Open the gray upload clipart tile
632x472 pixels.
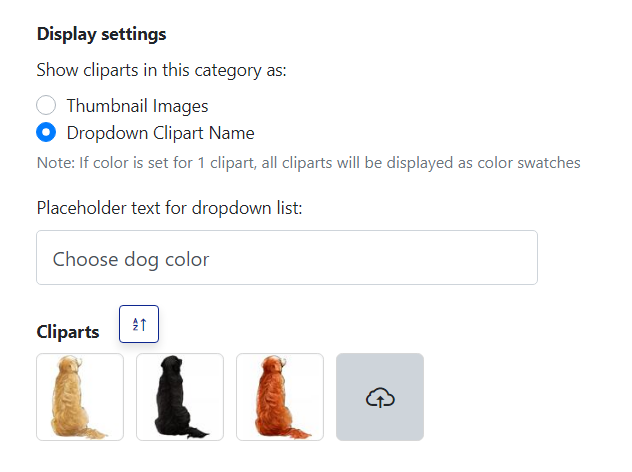380,397
